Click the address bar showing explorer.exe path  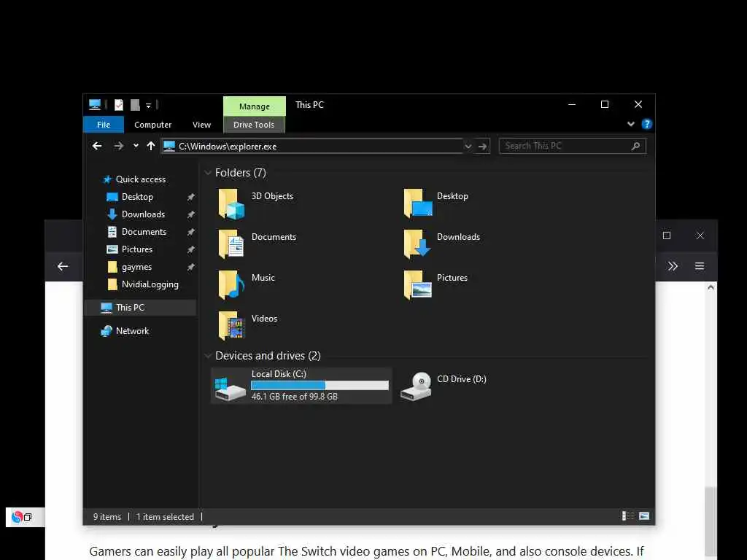point(312,146)
